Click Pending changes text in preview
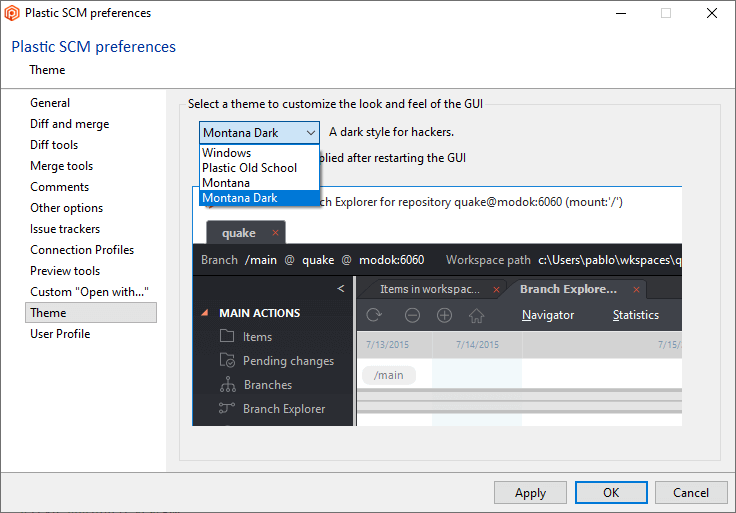The width and height of the screenshot is (736, 513). 289,361
